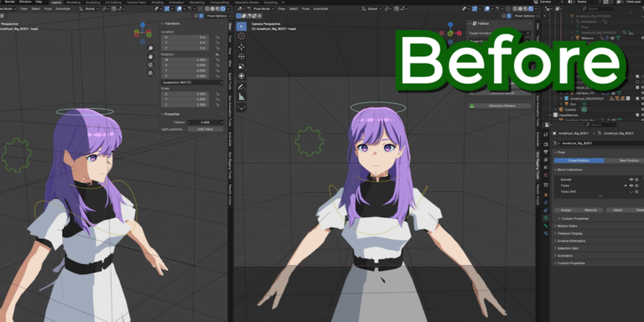Open the AnimAide menu in right viewport header
This screenshot has width=644, height=322.
[320, 8]
